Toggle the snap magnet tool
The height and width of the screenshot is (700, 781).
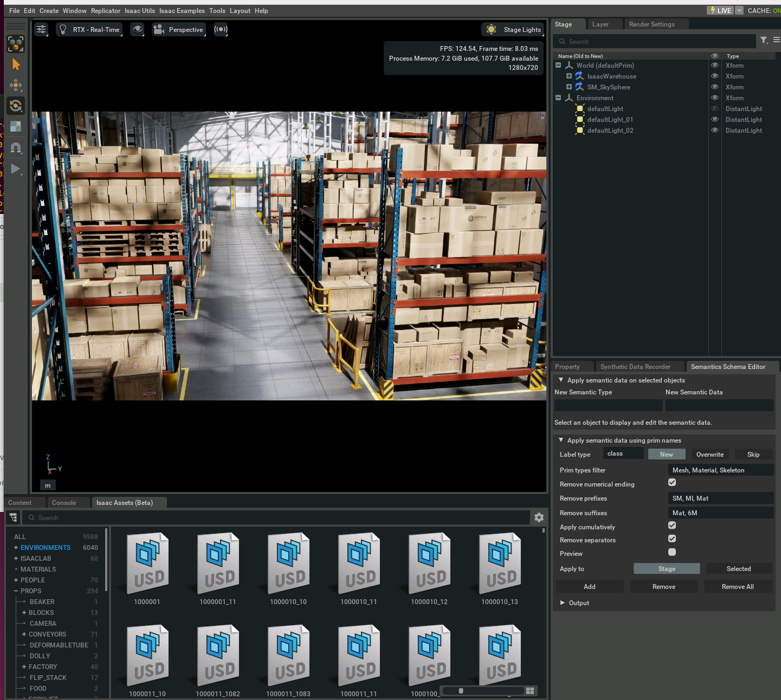tap(16, 148)
